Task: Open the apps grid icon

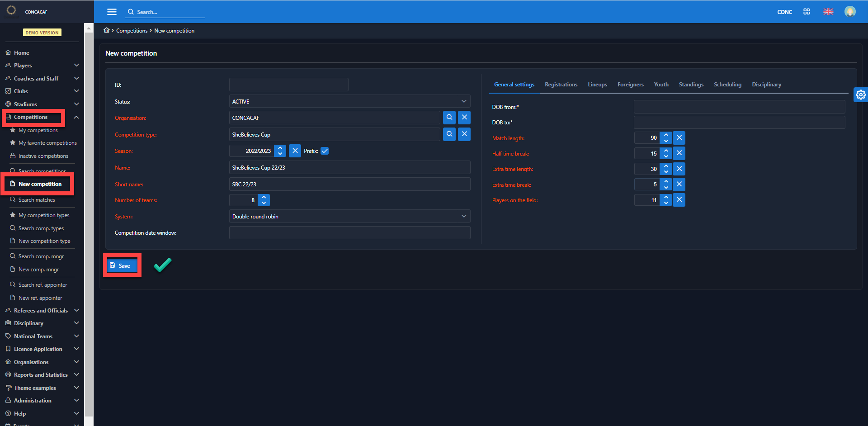Action: tap(807, 12)
